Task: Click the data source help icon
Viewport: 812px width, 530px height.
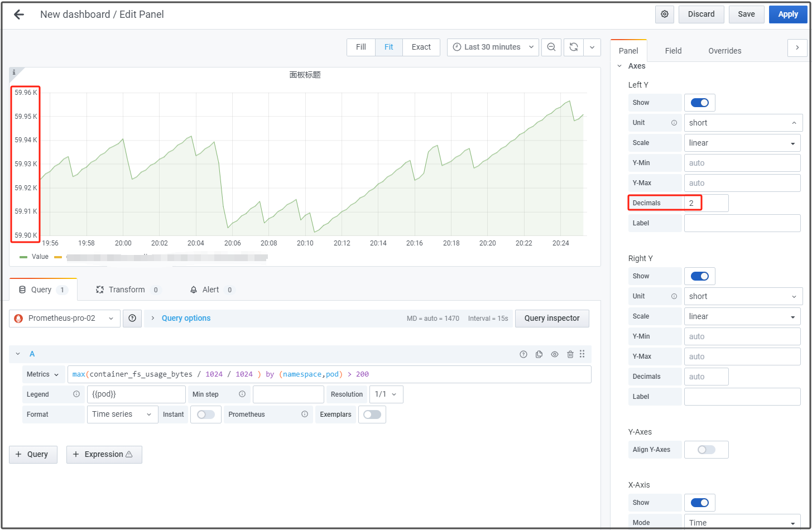Action: coord(132,319)
